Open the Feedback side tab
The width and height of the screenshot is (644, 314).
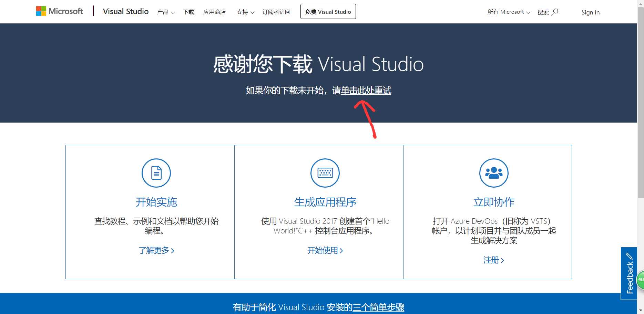[629, 273]
